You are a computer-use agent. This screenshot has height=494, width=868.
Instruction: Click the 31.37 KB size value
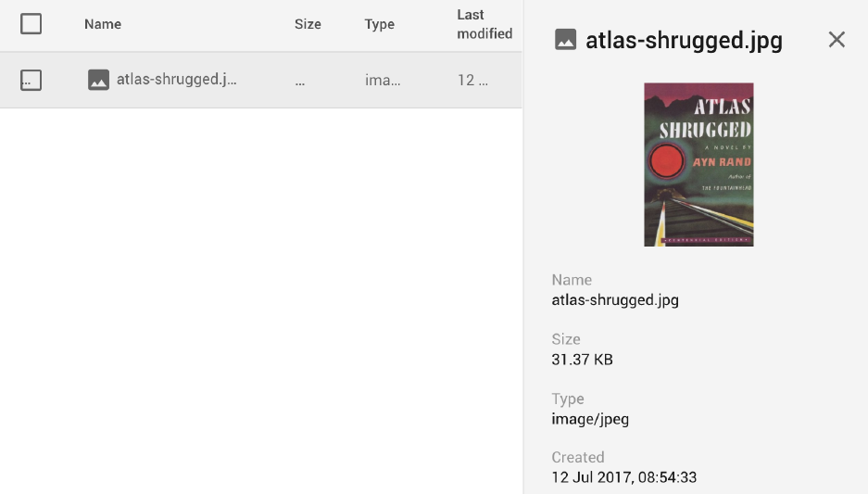582,360
